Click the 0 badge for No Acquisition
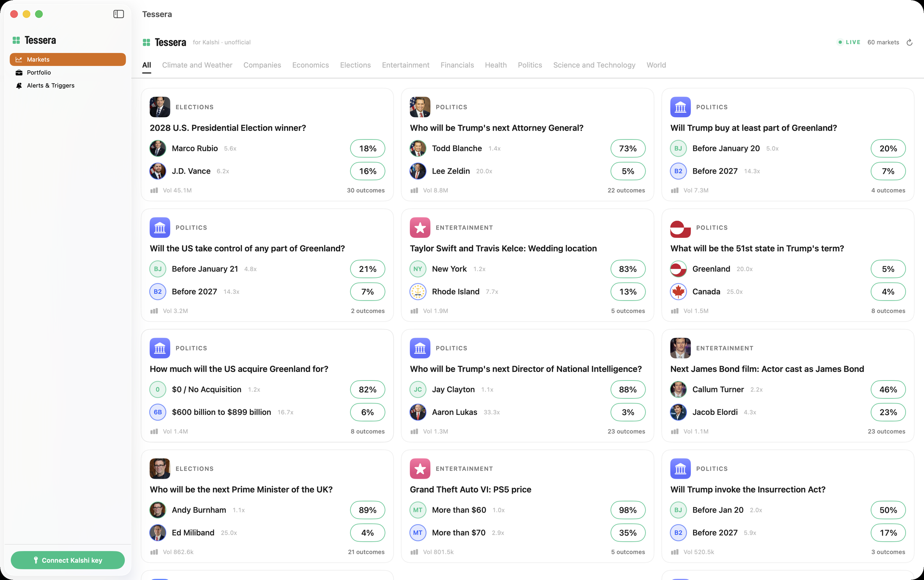 click(x=157, y=390)
